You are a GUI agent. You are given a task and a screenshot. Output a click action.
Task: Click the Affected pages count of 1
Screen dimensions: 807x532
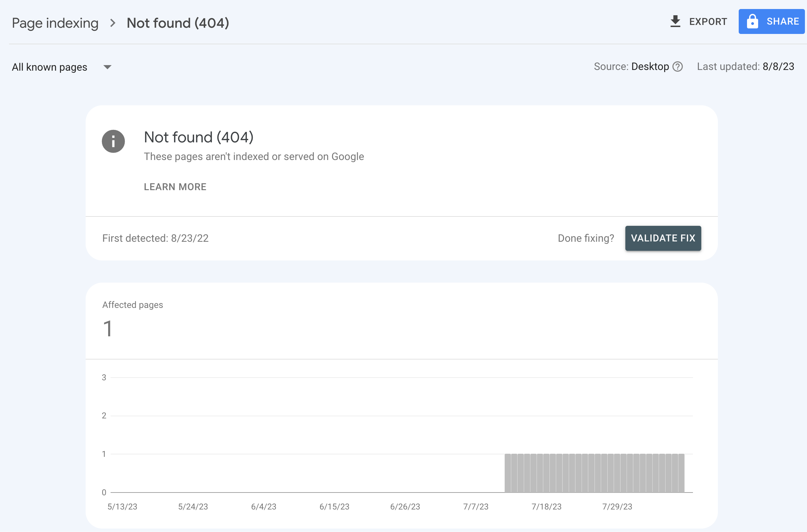click(108, 328)
